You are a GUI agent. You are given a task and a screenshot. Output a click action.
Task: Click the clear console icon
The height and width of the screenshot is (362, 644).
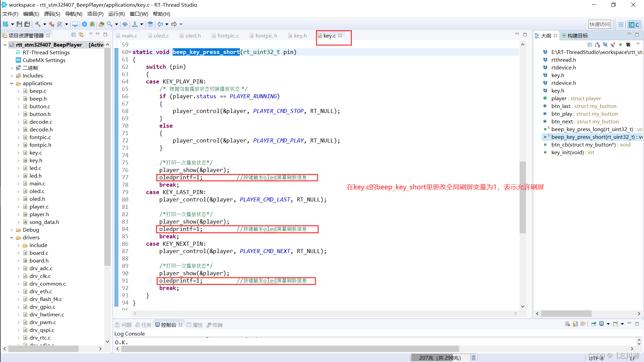(568, 324)
